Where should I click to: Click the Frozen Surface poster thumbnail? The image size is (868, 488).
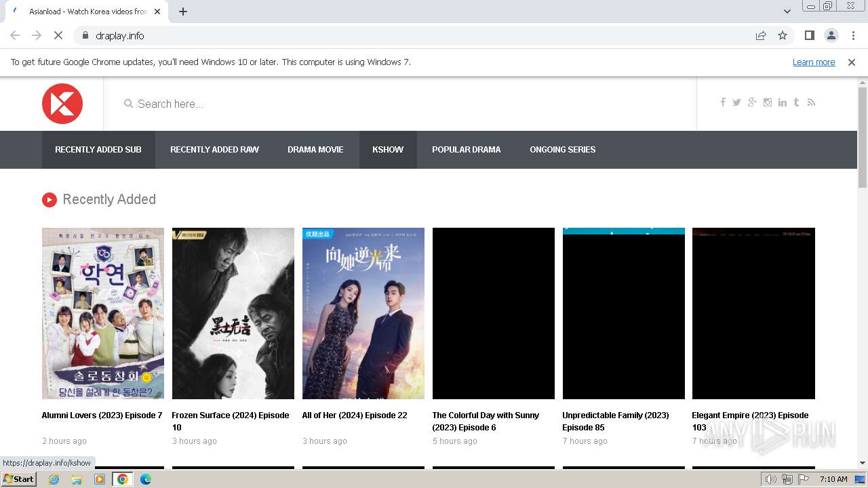point(233,313)
